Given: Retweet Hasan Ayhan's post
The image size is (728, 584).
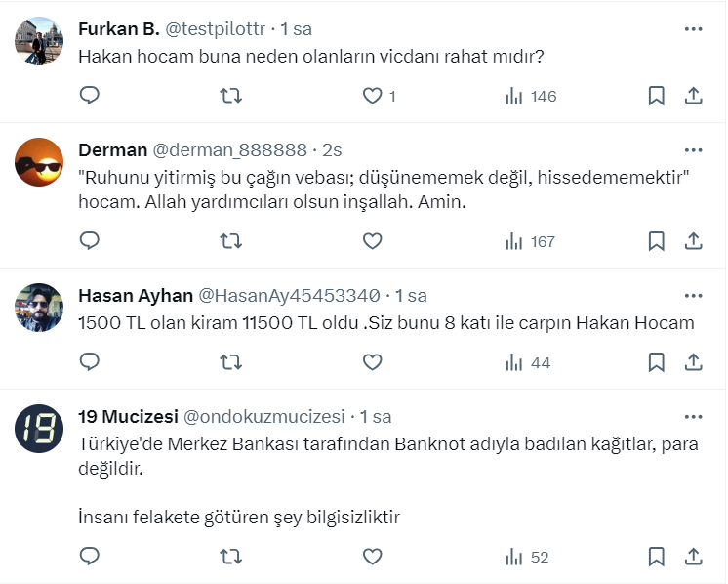Looking at the screenshot, I should [230, 362].
